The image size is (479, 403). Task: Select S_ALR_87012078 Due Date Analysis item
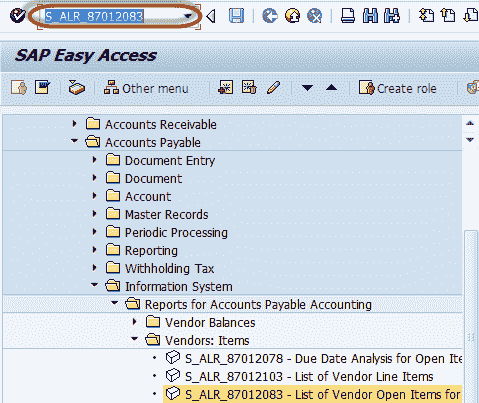click(x=323, y=359)
